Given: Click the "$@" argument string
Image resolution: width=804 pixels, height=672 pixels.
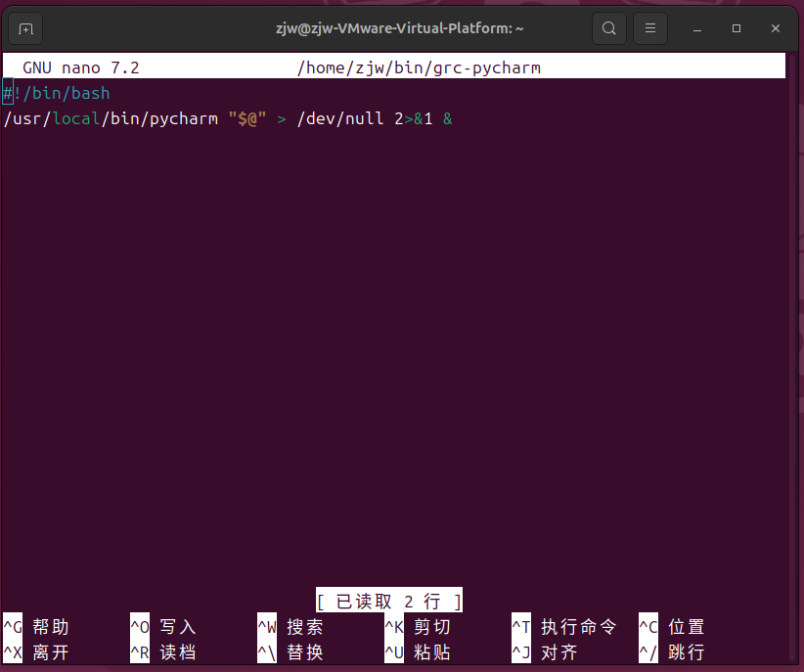Looking at the screenshot, I should click(x=247, y=119).
